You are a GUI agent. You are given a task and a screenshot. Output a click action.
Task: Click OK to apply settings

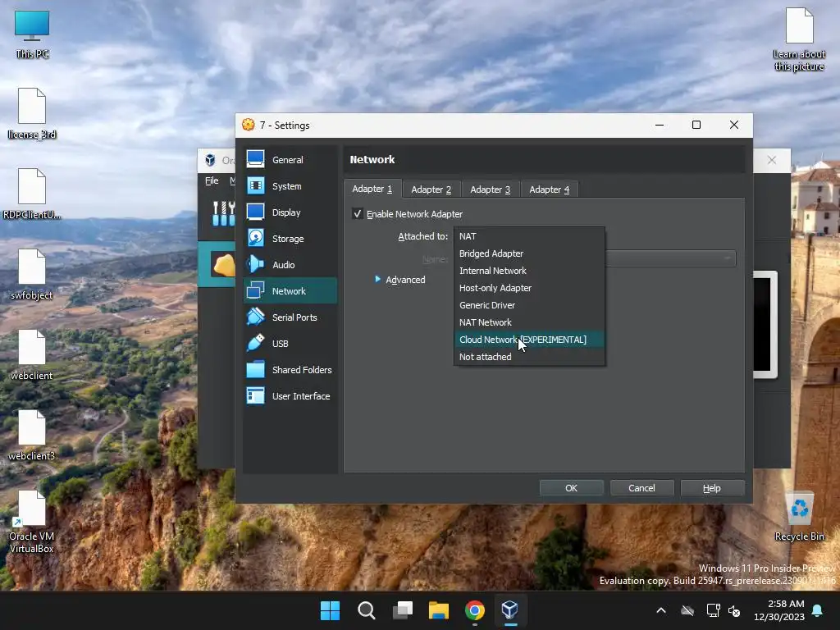coord(572,488)
